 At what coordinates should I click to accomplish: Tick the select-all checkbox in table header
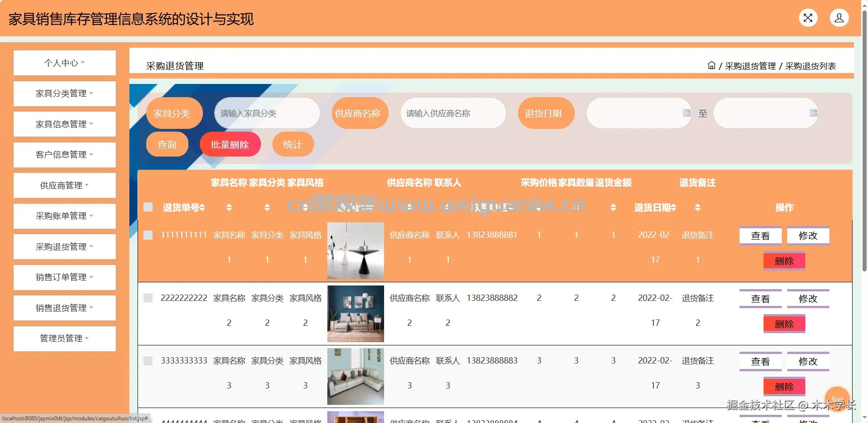[x=148, y=207]
